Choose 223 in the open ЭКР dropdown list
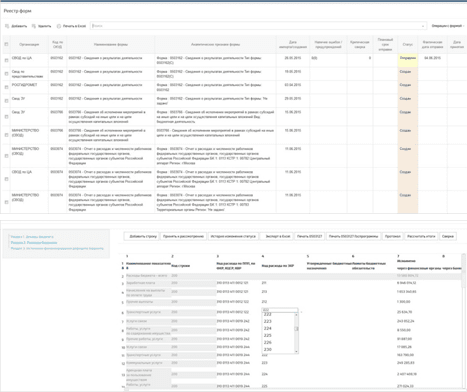 tap(268, 321)
